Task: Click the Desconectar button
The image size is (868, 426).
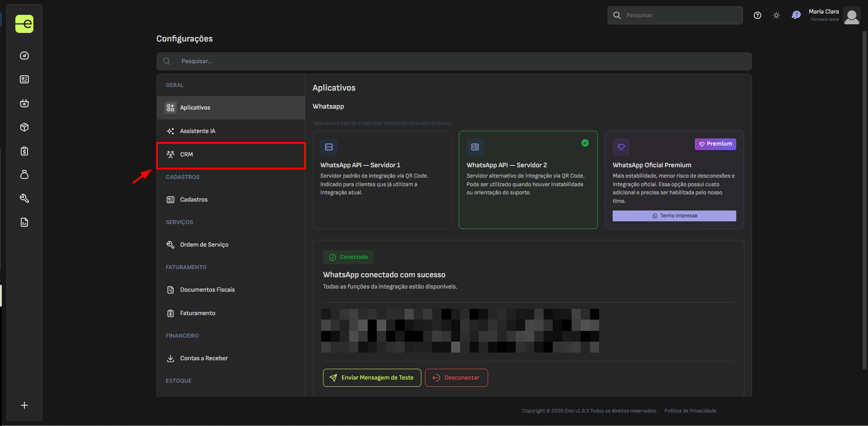Action: (457, 378)
